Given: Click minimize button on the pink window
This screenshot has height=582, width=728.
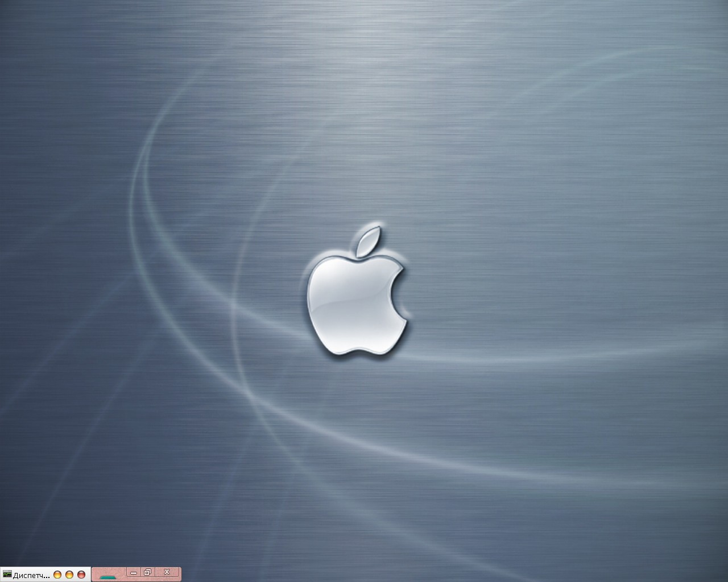Looking at the screenshot, I should (x=134, y=572).
